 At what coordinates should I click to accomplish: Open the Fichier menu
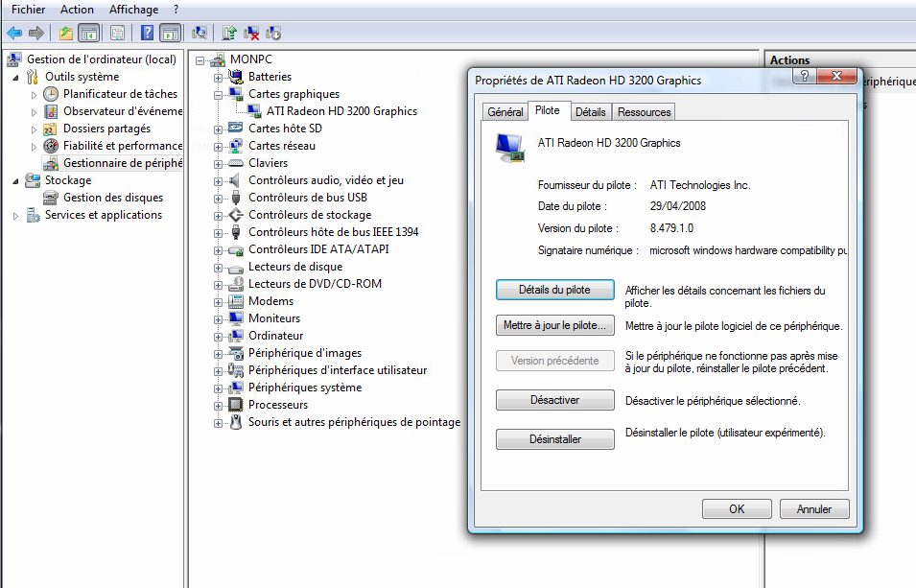28,10
